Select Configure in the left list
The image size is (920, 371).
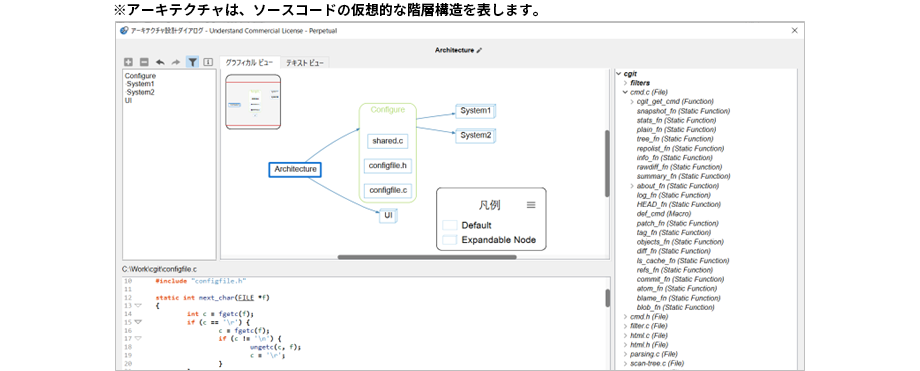click(x=141, y=76)
